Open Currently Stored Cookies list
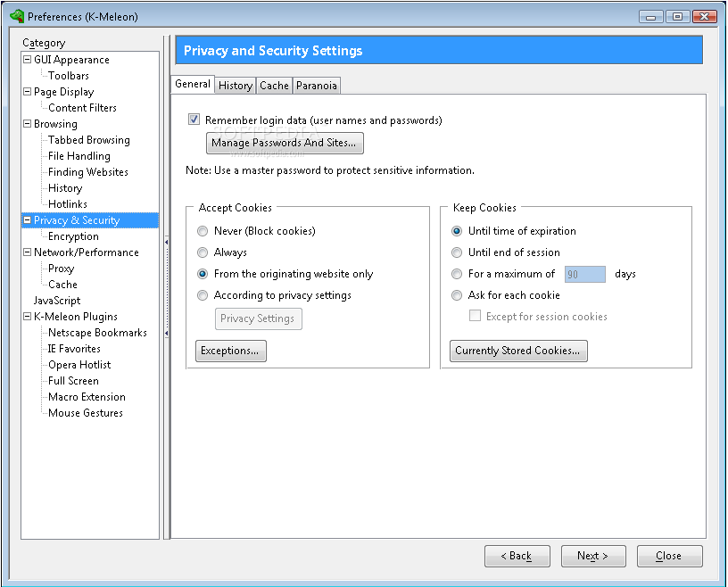 tap(518, 351)
